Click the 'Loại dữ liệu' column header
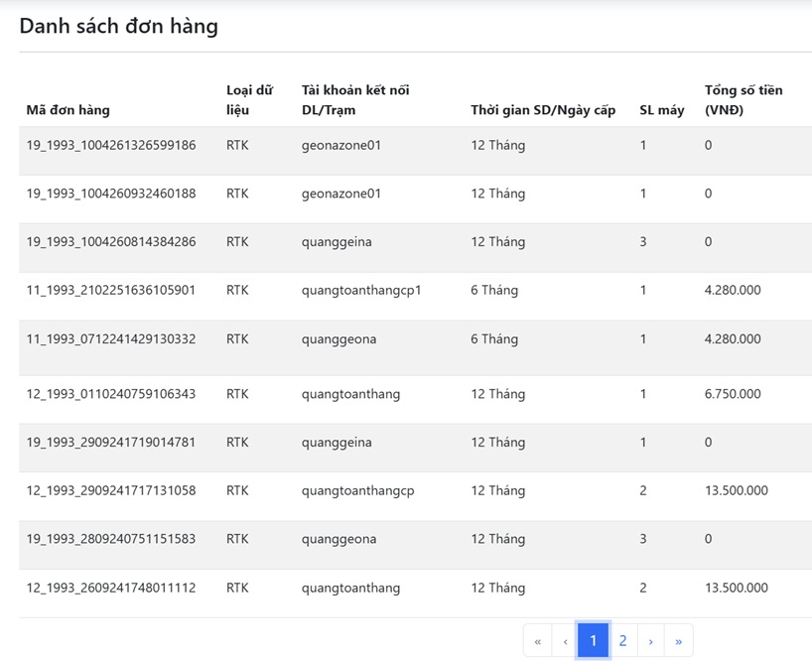 pos(249,100)
